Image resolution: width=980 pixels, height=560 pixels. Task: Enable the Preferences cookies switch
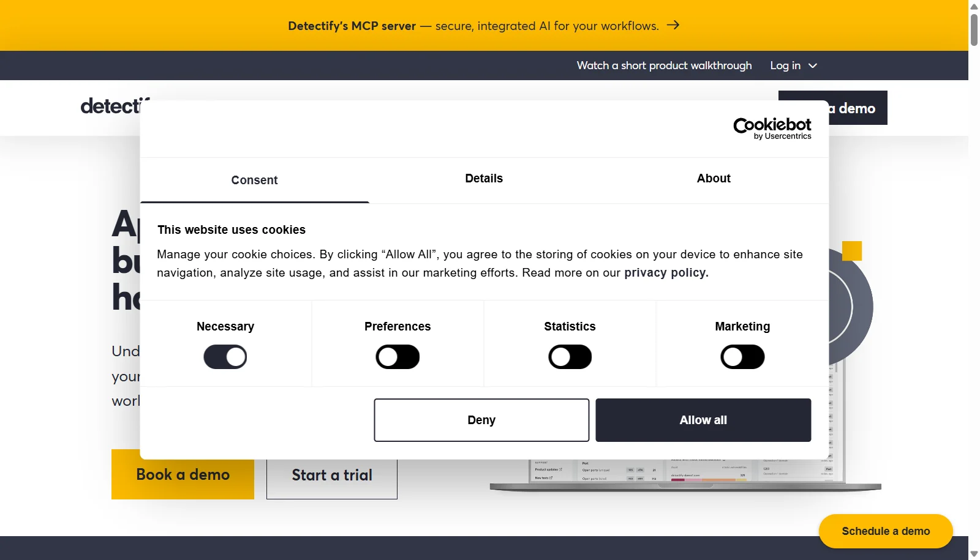(398, 357)
